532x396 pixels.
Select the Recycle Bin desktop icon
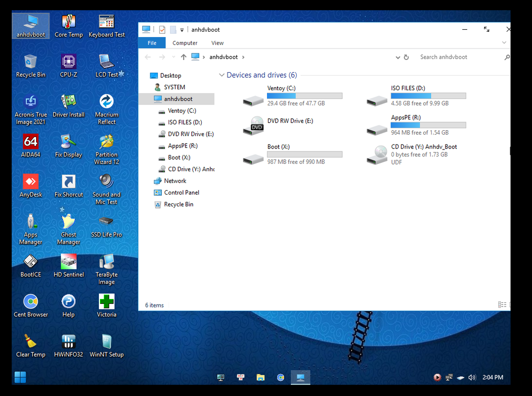[31, 66]
